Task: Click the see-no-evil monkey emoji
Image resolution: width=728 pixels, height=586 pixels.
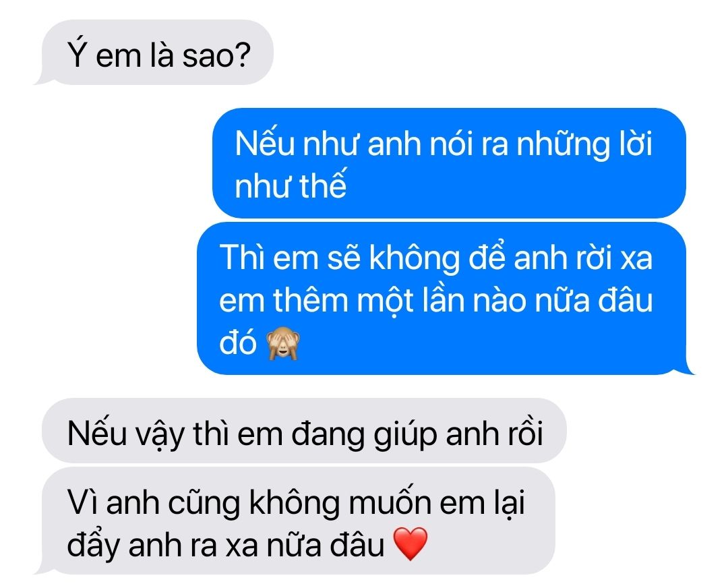Action: [x=282, y=344]
